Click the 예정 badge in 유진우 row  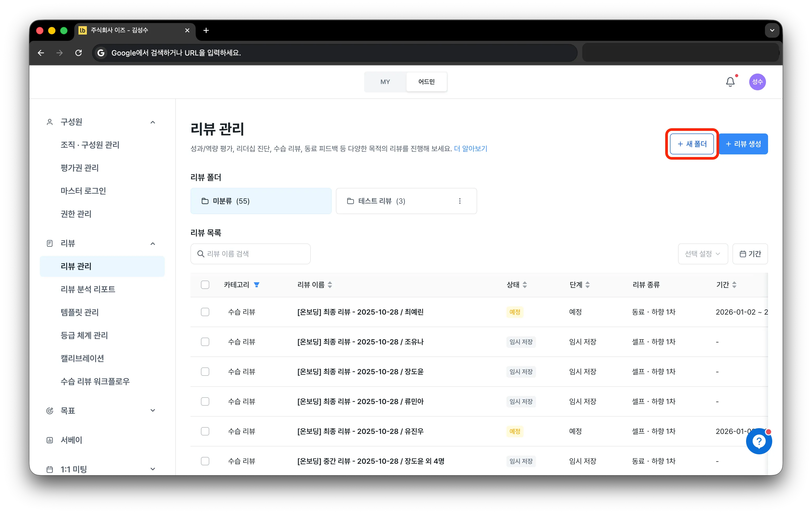[515, 431]
